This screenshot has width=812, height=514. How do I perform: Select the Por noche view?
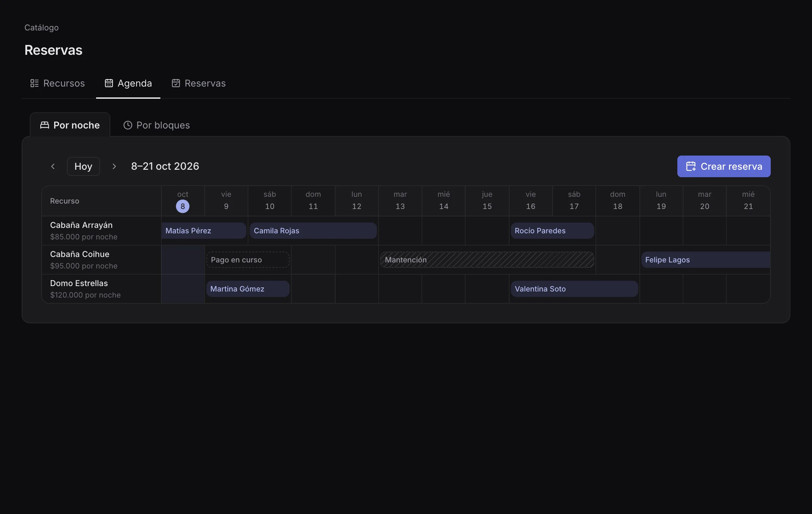tap(70, 125)
